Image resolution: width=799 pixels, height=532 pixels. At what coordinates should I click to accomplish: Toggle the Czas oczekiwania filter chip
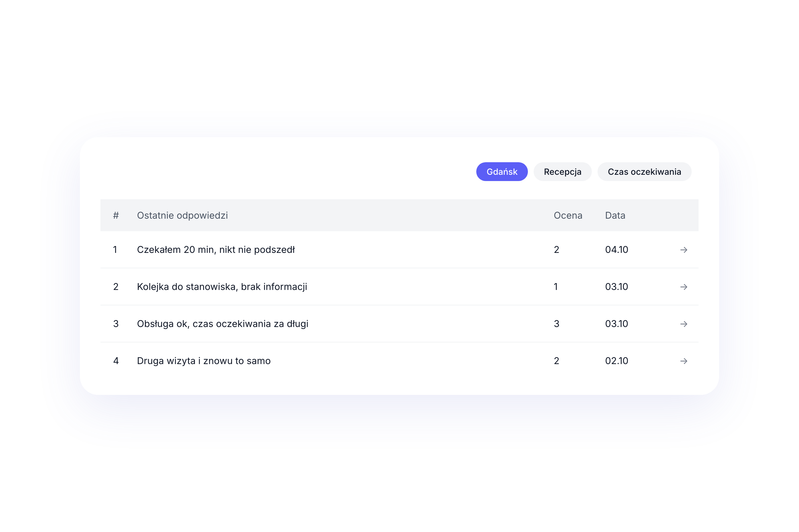click(x=644, y=172)
